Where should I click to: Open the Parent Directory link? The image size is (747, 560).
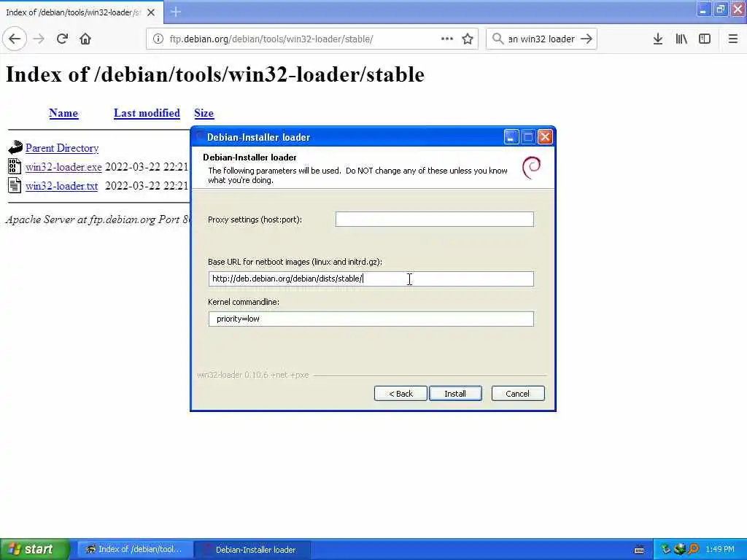coord(62,148)
